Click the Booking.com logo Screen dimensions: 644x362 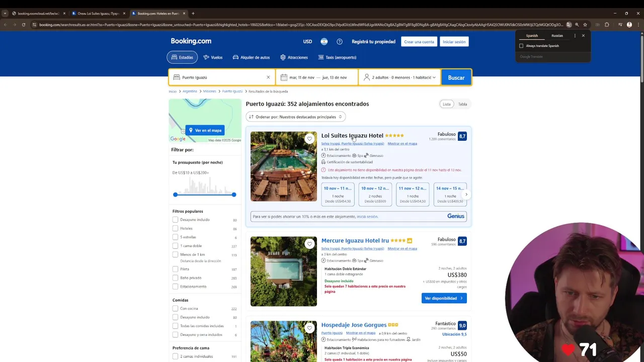point(191,41)
